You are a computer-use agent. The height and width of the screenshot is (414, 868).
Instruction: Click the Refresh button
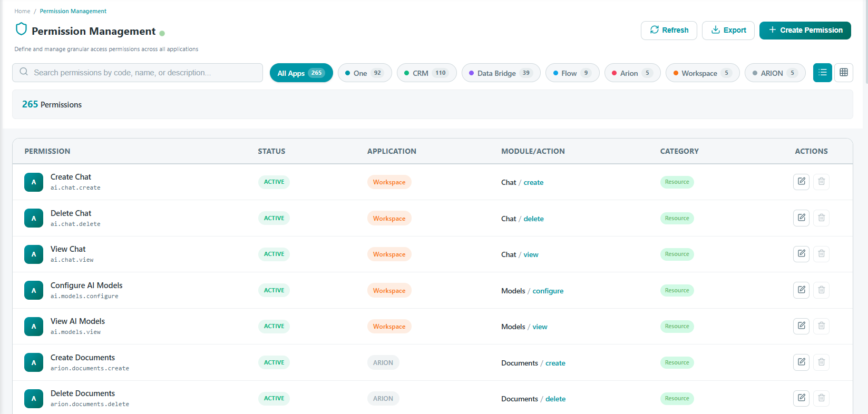click(669, 31)
